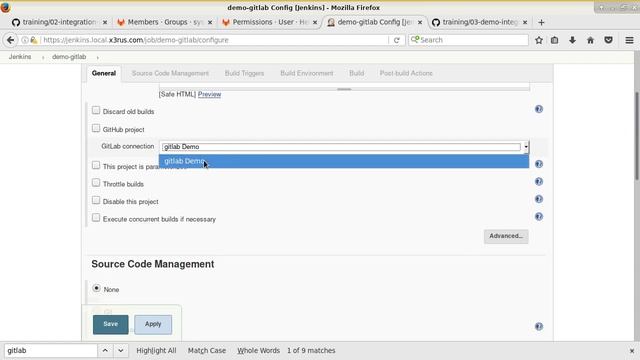Grab the description textarea resize handle
Screen dimensions: 640x360
[x=344, y=89]
